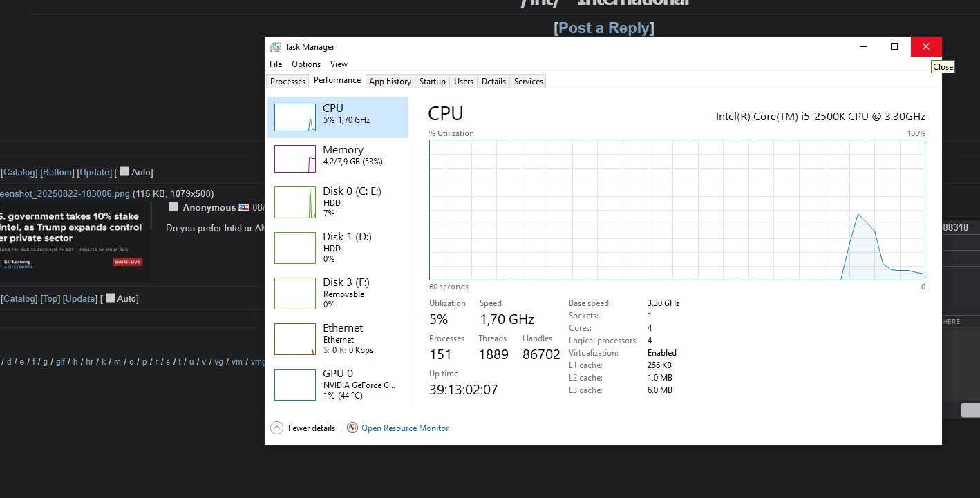Image resolution: width=980 pixels, height=498 pixels.
Task: Click the Base speed value 3,30 GHz
Action: point(663,303)
